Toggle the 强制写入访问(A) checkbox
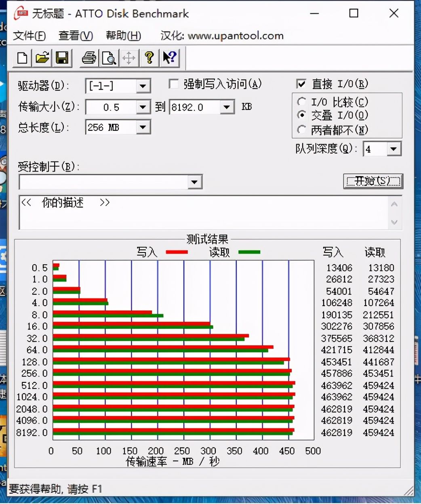This screenshot has width=421, height=504. 174,84
